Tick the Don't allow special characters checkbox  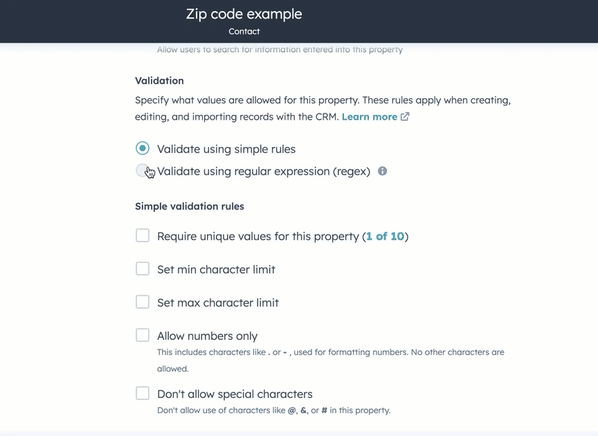pos(143,393)
